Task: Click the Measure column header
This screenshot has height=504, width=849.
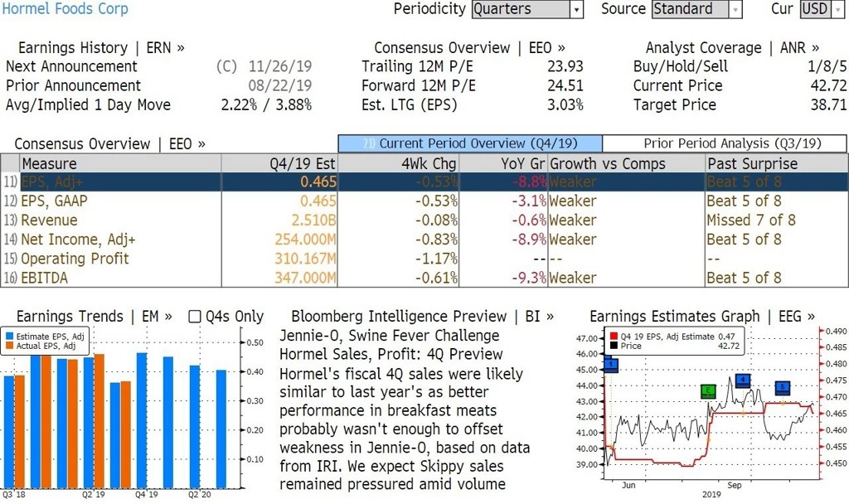Action: click(x=120, y=163)
